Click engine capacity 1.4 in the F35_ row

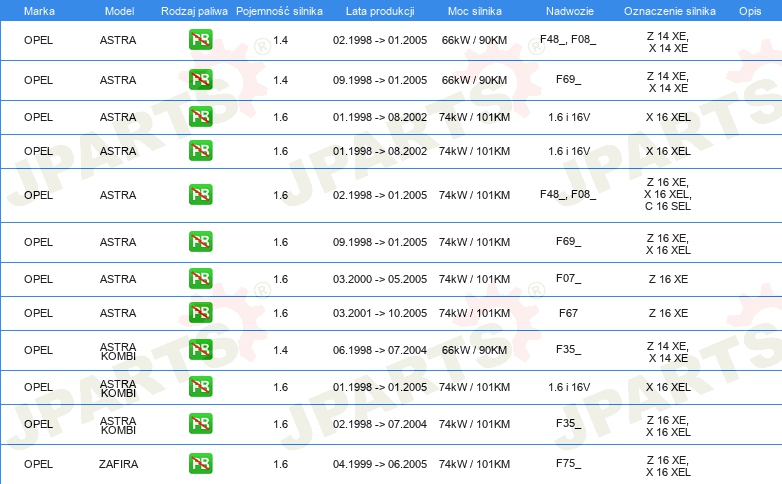coord(281,350)
